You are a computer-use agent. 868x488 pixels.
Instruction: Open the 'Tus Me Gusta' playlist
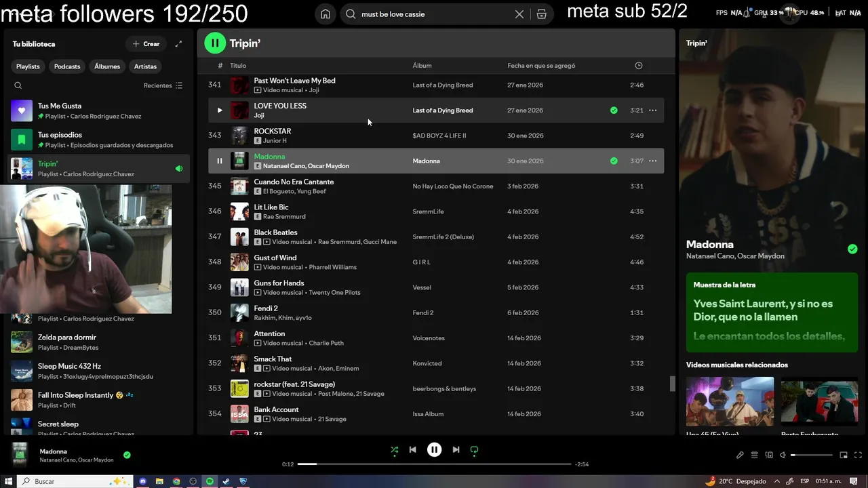tap(100, 110)
